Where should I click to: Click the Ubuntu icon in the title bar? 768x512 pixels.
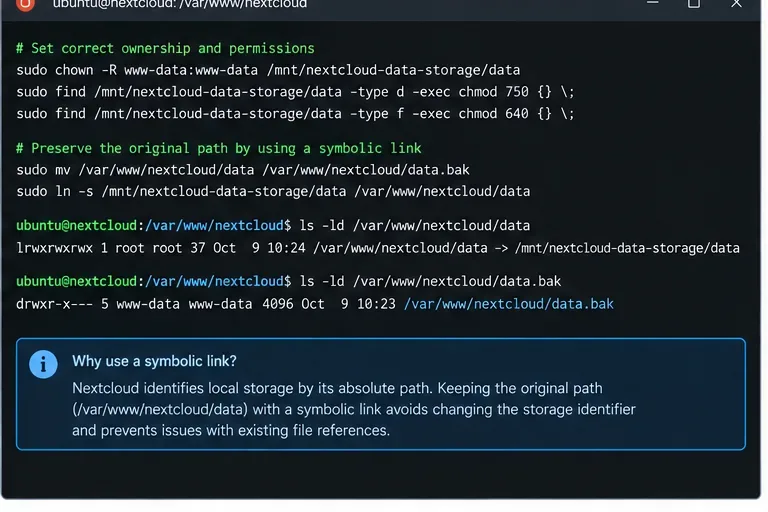pos(25,4)
